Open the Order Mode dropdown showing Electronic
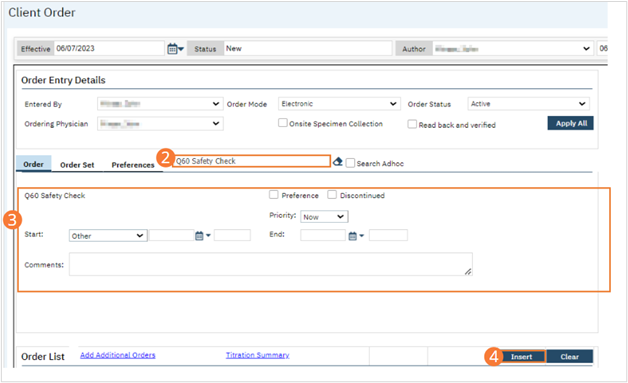Image resolution: width=628 pixels, height=383 pixels. [339, 104]
